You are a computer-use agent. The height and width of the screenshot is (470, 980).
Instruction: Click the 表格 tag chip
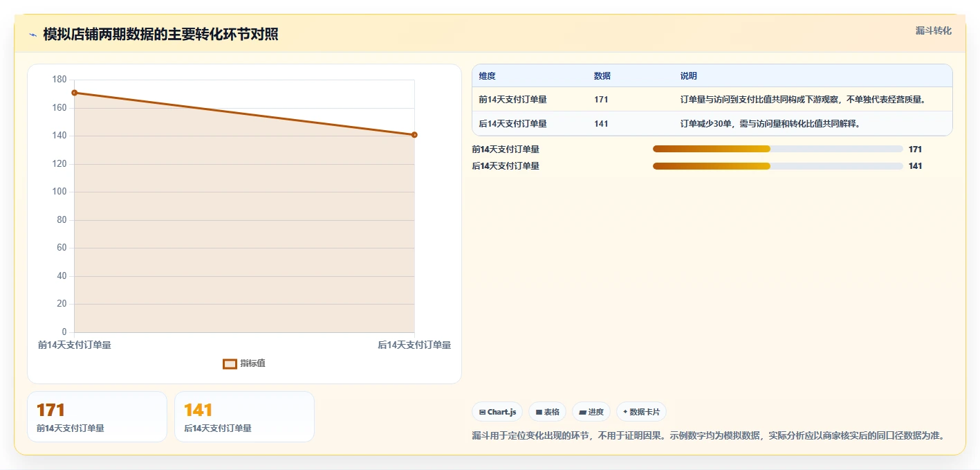[x=547, y=412]
